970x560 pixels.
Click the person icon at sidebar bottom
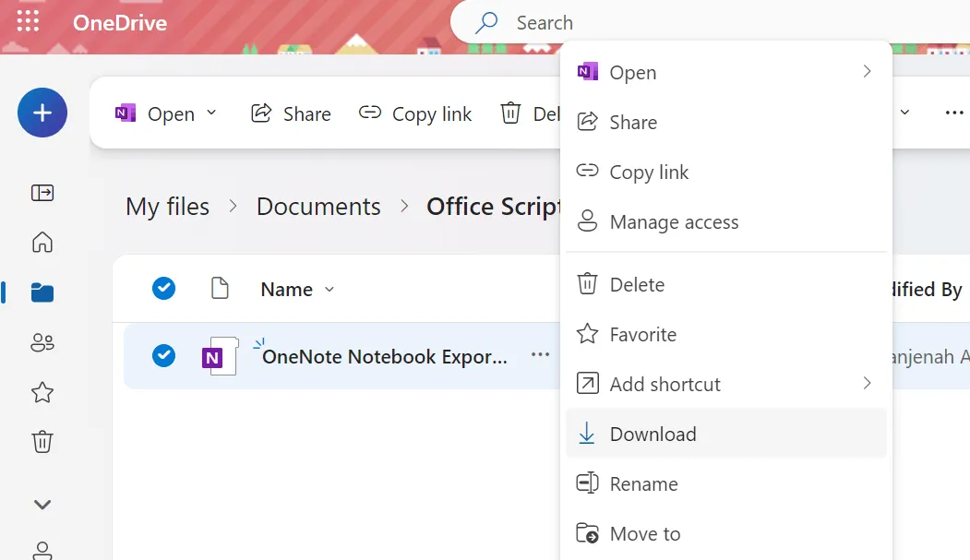point(42,551)
